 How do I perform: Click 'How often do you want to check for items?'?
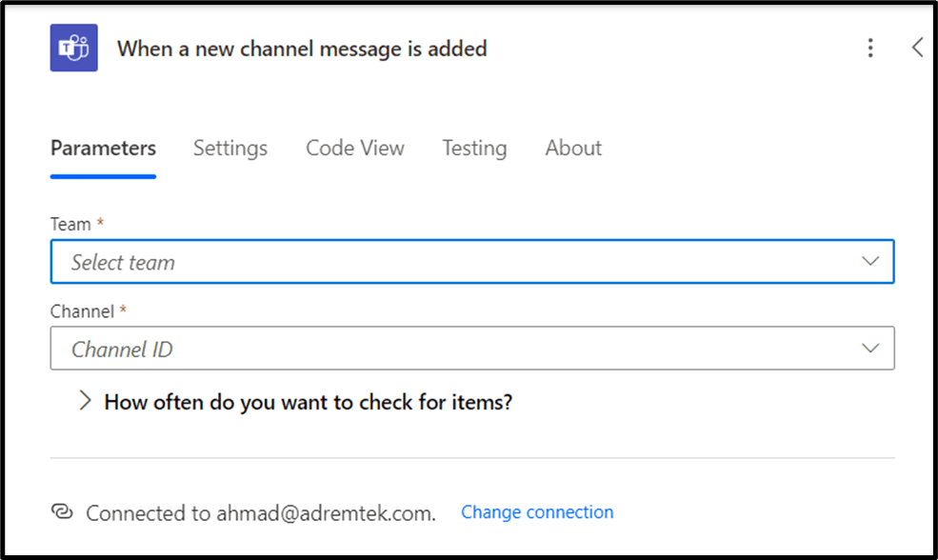pyautogui.click(x=308, y=402)
